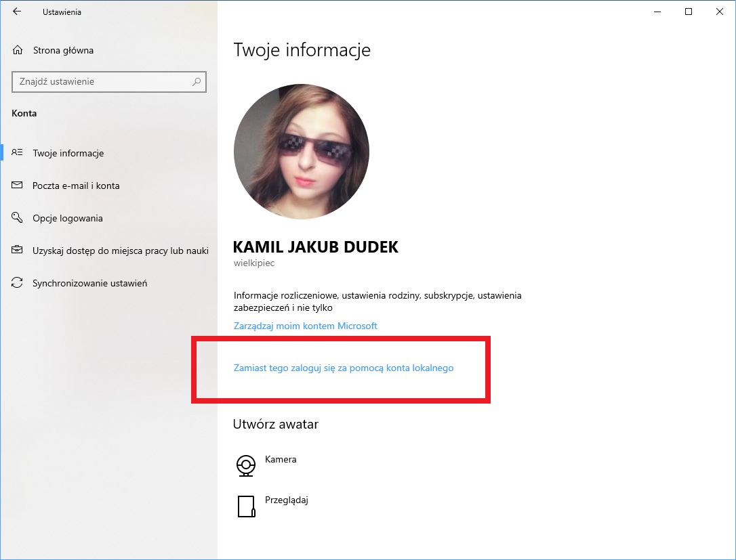The image size is (736, 560).
Task: Select the Poczta e-mail i konta menu entry
Action: coord(76,185)
